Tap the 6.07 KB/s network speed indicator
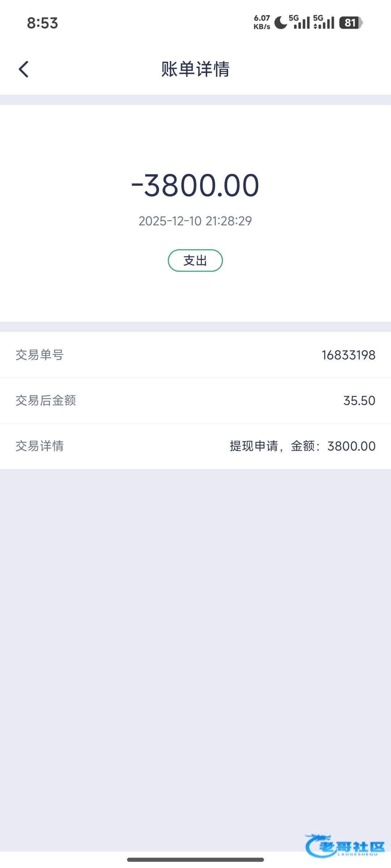Screen dimensions: 391x868 pos(262,22)
